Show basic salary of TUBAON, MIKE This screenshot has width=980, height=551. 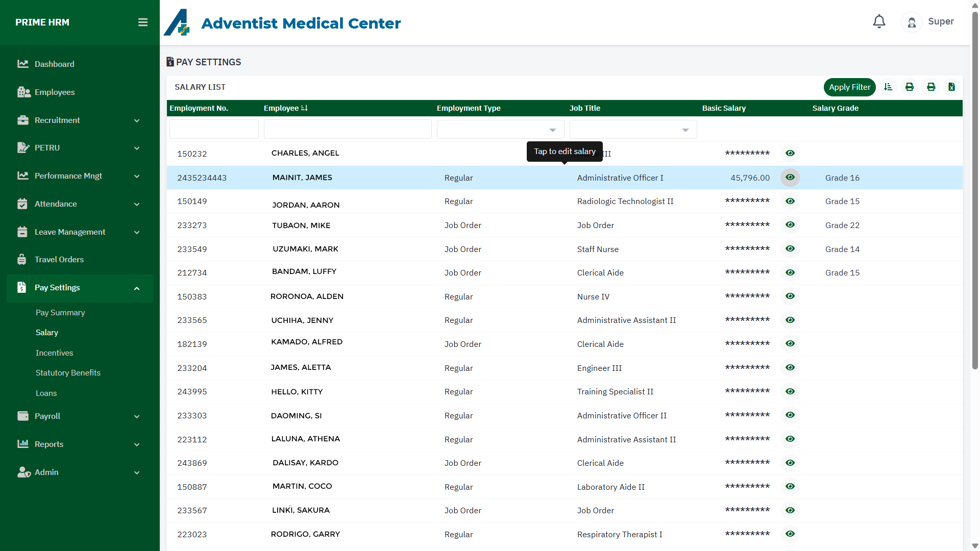790,225
